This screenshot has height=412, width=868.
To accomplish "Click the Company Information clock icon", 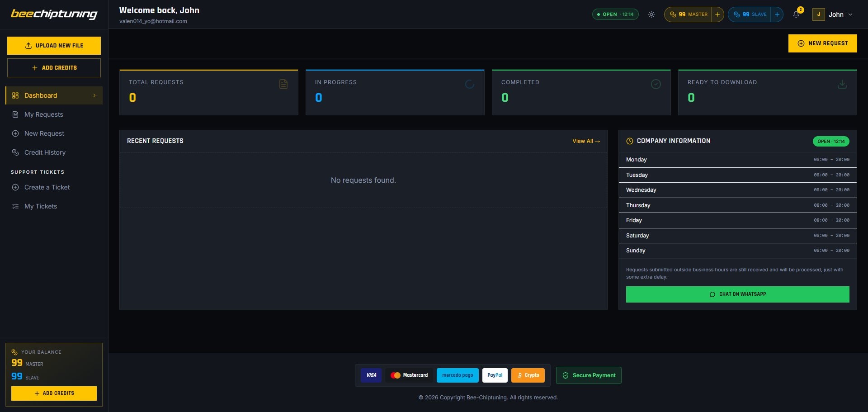I will click(630, 141).
